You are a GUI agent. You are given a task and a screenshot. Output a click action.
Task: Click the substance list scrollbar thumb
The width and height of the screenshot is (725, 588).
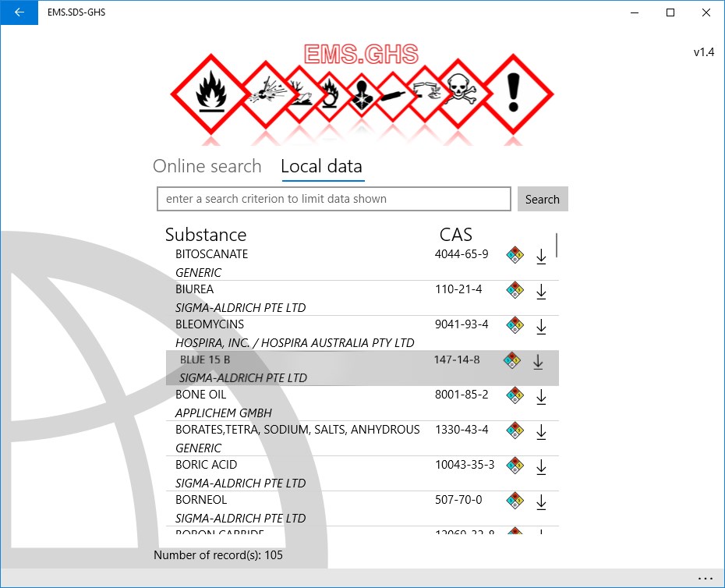coord(557,245)
